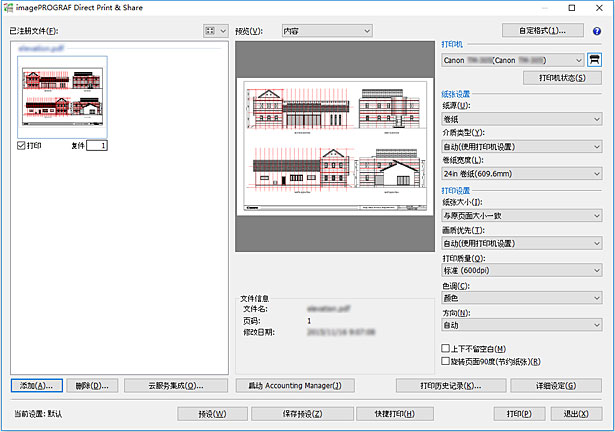Open the 打印质量 标准 (600dpi) dropdown
Image resolution: width=615 pixels, height=432 pixels.
pyautogui.click(x=521, y=270)
